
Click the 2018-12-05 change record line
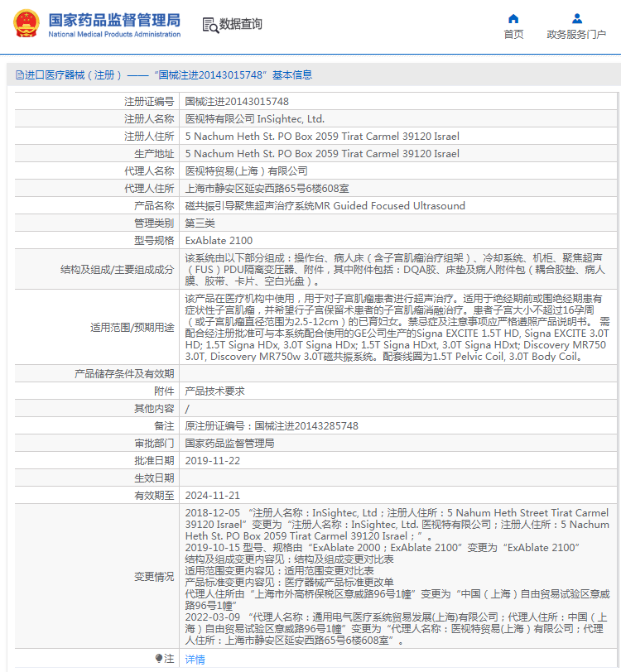(397, 525)
